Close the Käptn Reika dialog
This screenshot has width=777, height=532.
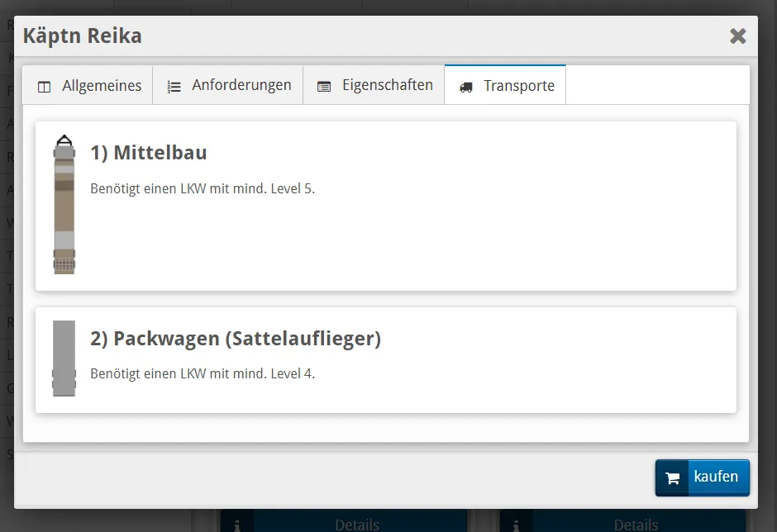coord(737,36)
